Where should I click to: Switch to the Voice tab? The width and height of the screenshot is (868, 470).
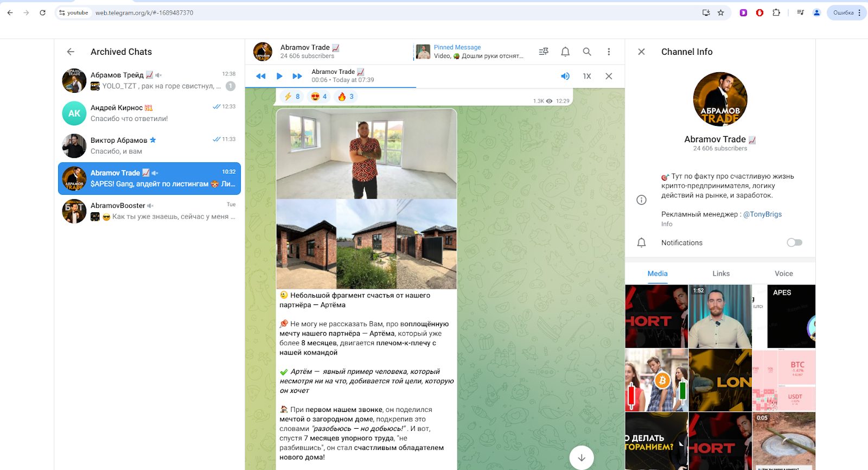pyautogui.click(x=784, y=274)
